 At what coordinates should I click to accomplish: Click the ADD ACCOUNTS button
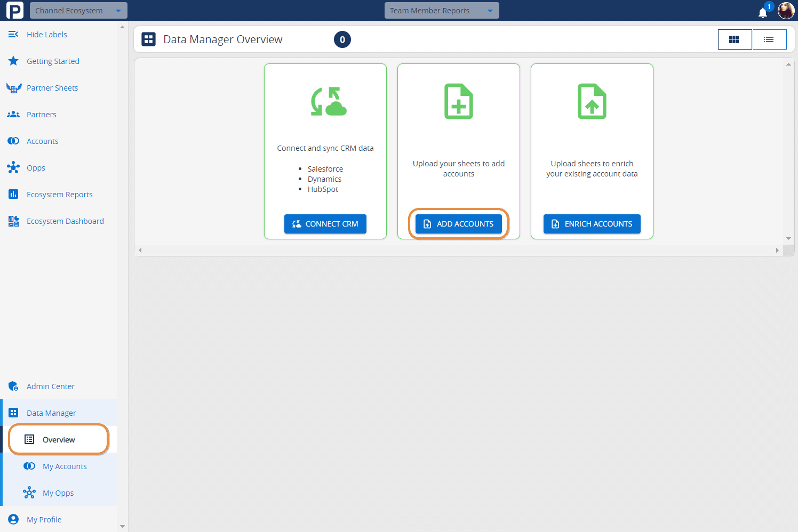point(458,223)
